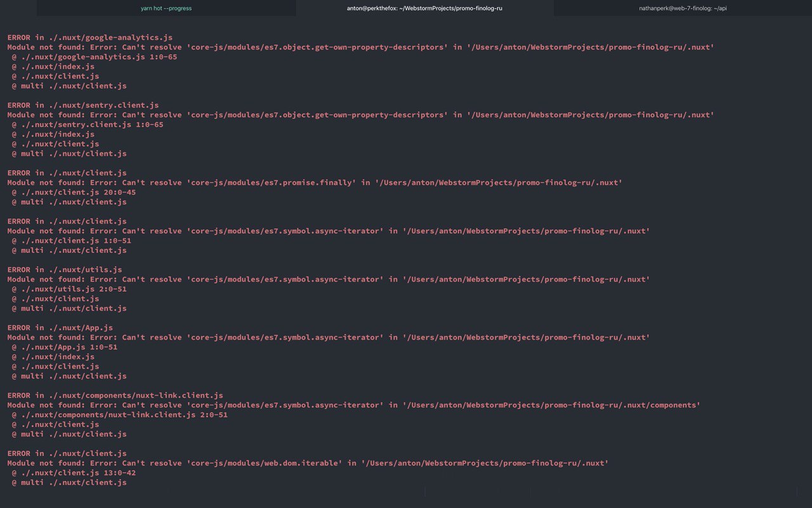Click the '@ ./.nuxt/utils.js 2:0-51' line
The image size is (812, 508).
pyautogui.click(x=69, y=289)
